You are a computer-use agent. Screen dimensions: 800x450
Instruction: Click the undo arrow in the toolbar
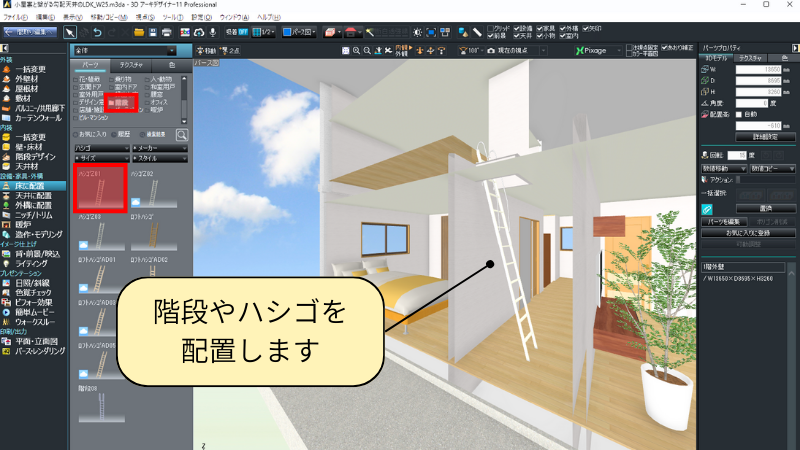tap(97, 33)
